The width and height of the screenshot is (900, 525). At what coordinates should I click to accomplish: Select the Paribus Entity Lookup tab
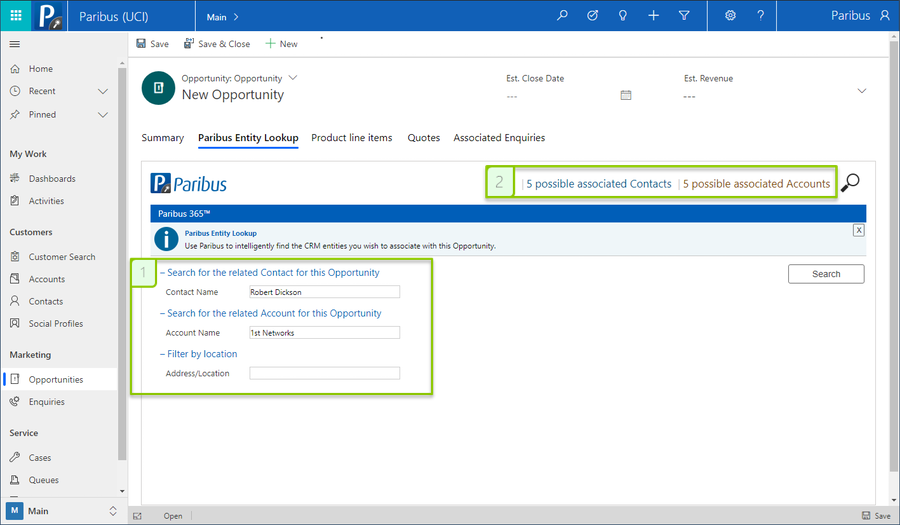point(248,138)
